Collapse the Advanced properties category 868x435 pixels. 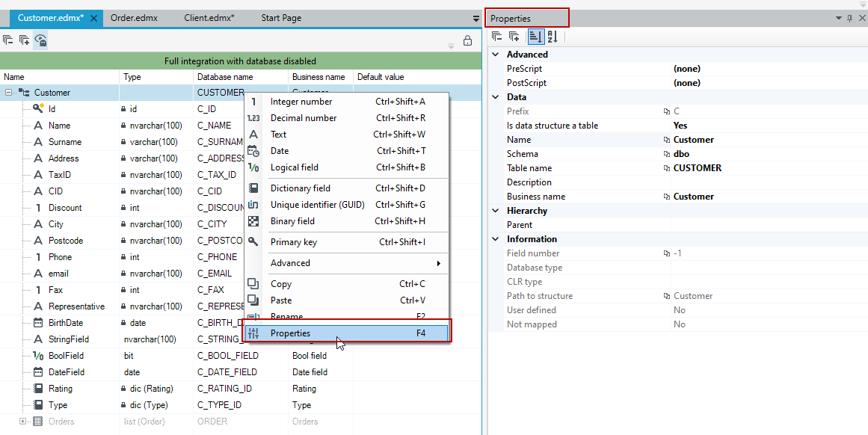coord(496,55)
